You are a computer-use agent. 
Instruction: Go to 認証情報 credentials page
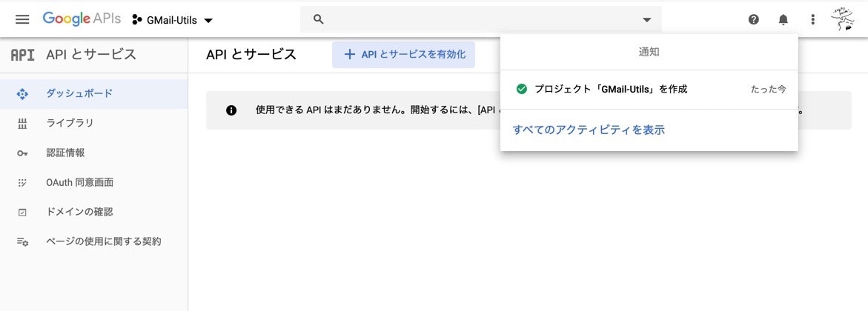[93, 153]
